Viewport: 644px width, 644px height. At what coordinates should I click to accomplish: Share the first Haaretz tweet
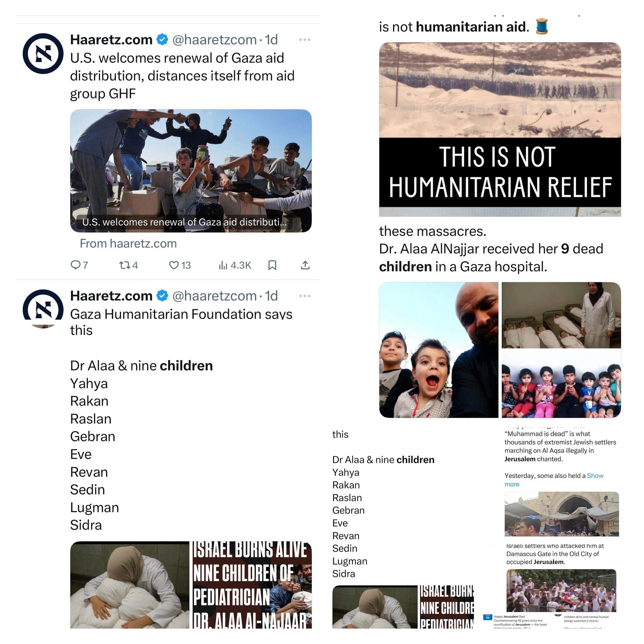(305, 265)
